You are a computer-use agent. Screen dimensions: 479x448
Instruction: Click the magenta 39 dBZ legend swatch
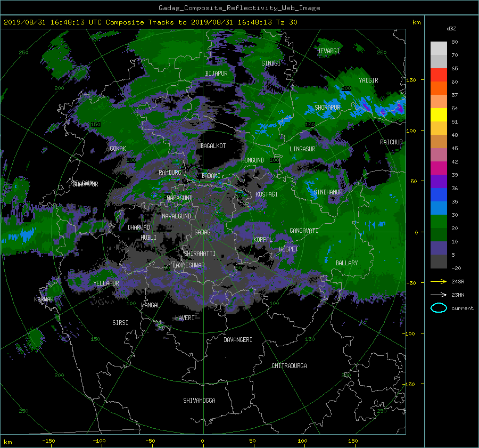(439, 168)
